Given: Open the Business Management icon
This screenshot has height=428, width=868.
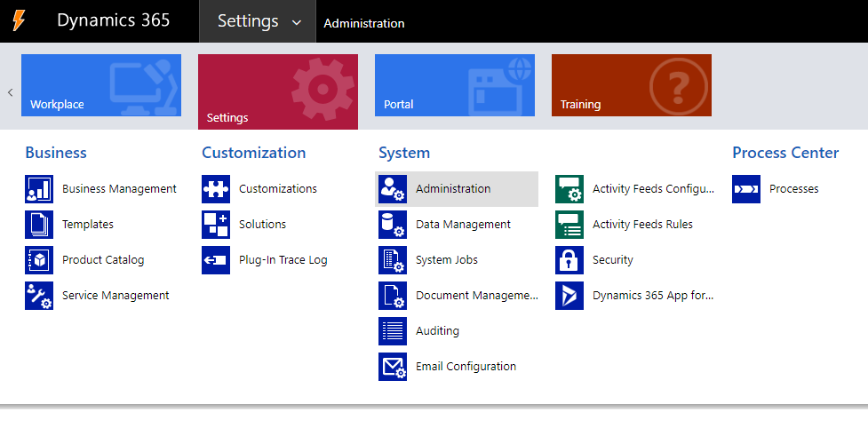Looking at the screenshot, I should pos(39,189).
